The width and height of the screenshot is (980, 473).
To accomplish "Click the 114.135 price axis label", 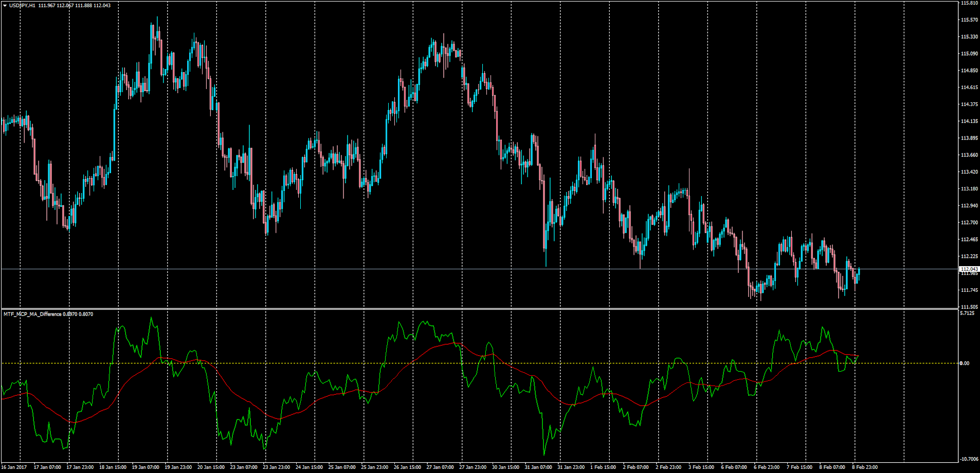I will pyautogui.click(x=969, y=121).
